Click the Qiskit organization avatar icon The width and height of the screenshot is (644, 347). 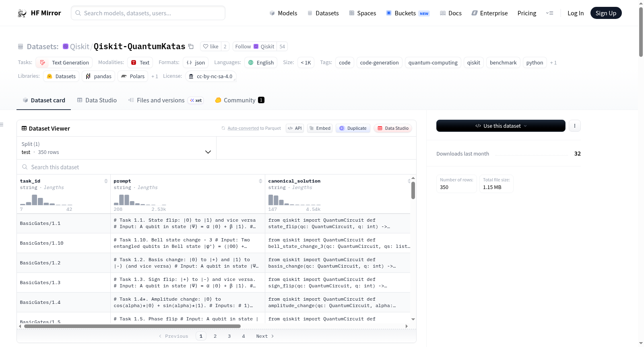tap(66, 46)
